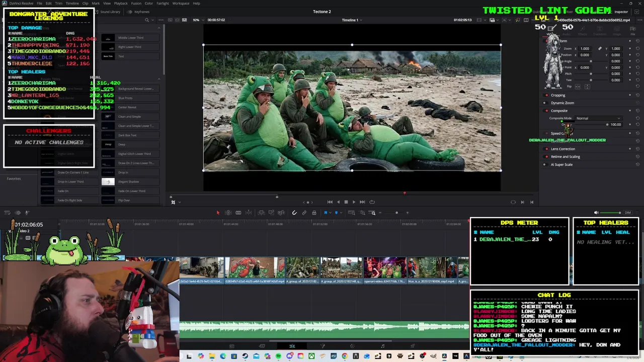Toggle the AI Super Scale switch
Viewport: 644px width, 362px height.
click(546, 164)
